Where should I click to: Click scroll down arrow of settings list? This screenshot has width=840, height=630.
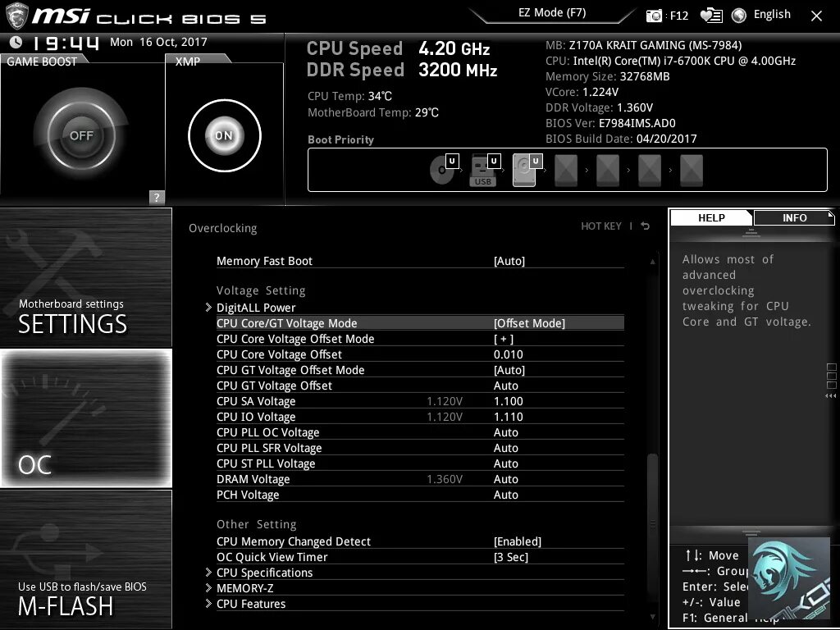(652, 617)
